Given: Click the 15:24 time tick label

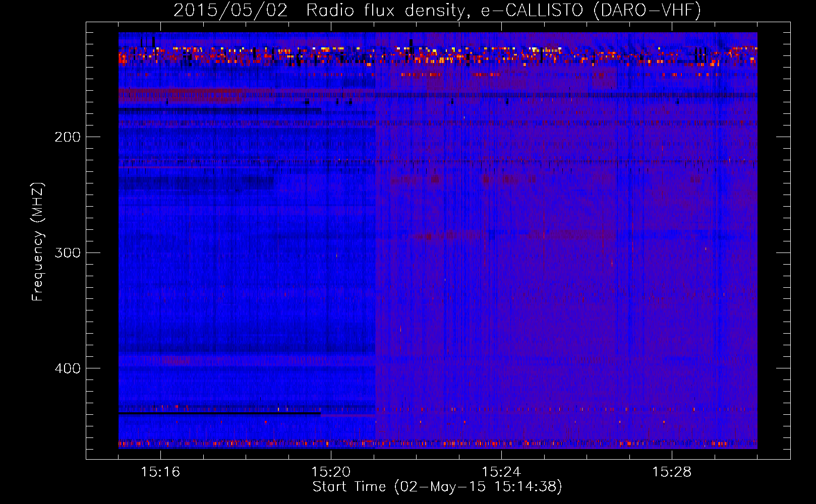Looking at the screenshot, I should (x=501, y=472).
